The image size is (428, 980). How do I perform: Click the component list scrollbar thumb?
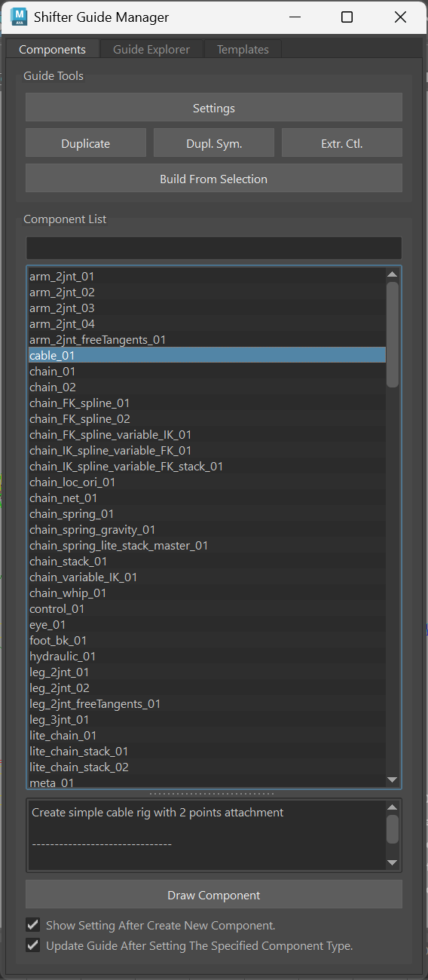393,335
